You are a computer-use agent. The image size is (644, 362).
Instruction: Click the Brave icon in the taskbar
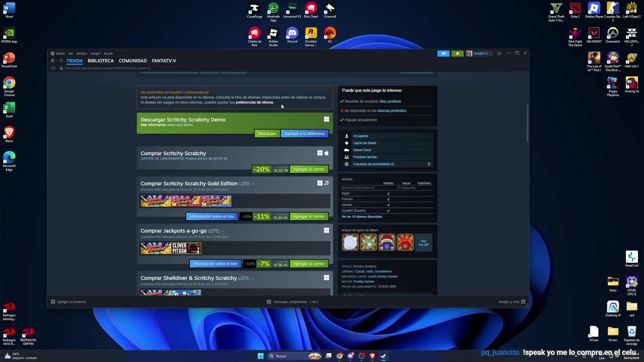[x=372, y=356]
